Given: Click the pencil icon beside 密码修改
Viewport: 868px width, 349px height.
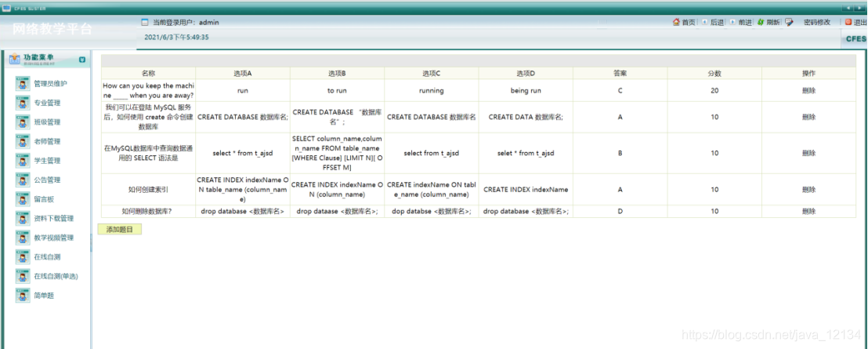Looking at the screenshot, I should click(790, 22).
